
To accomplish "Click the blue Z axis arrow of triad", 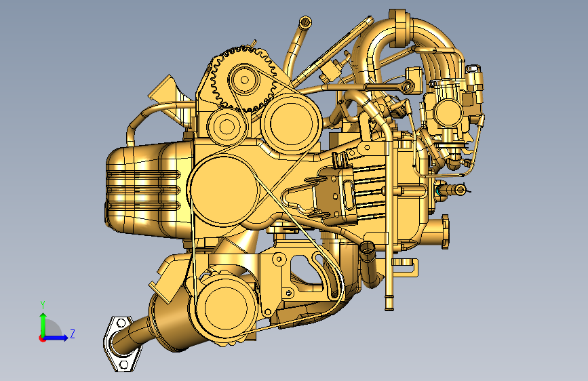I will click(x=56, y=338).
